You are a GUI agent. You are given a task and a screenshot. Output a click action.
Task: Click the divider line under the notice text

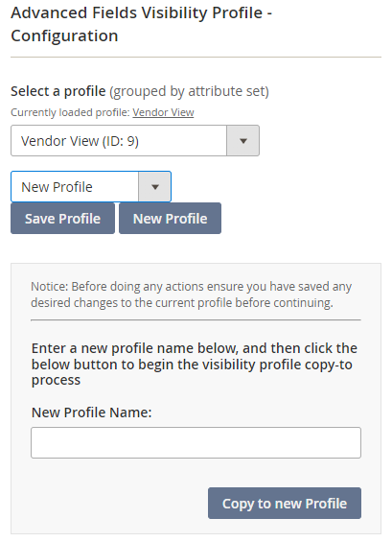(196, 320)
